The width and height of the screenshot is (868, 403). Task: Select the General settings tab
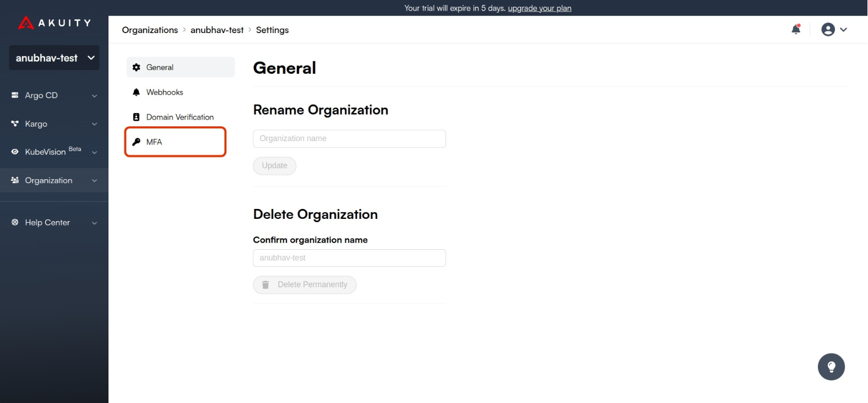point(181,67)
